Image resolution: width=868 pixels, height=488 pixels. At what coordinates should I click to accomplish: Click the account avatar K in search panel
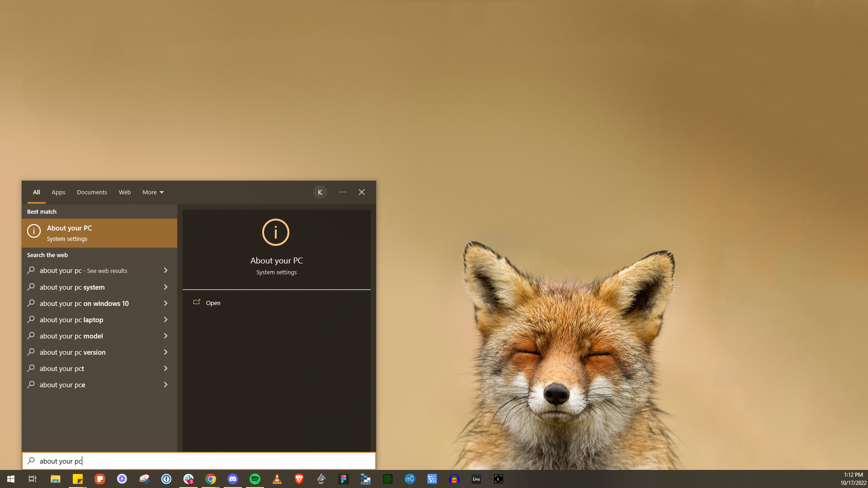[x=320, y=192]
